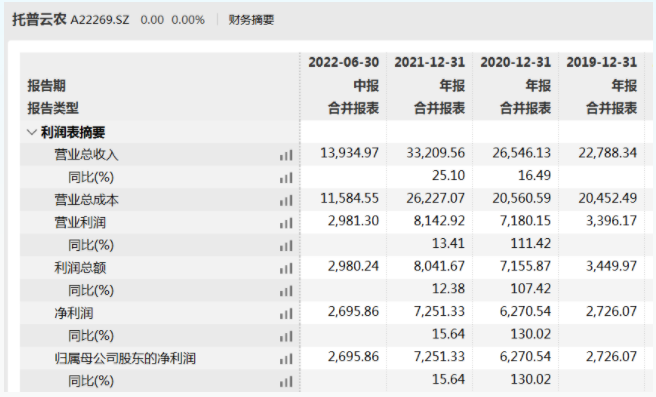The width and height of the screenshot is (656, 397).
Task: Click chart icon for 同比(%) under 营业总收入
Action: [286, 178]
